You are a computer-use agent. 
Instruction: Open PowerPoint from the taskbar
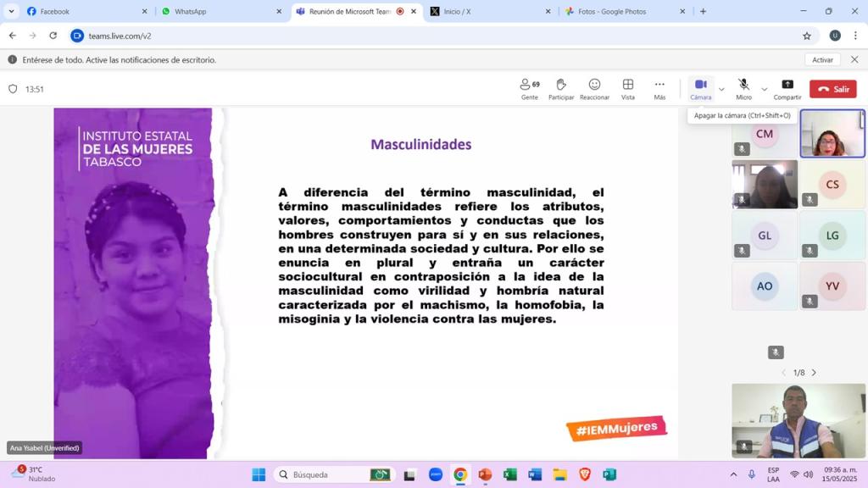[485, 474]
